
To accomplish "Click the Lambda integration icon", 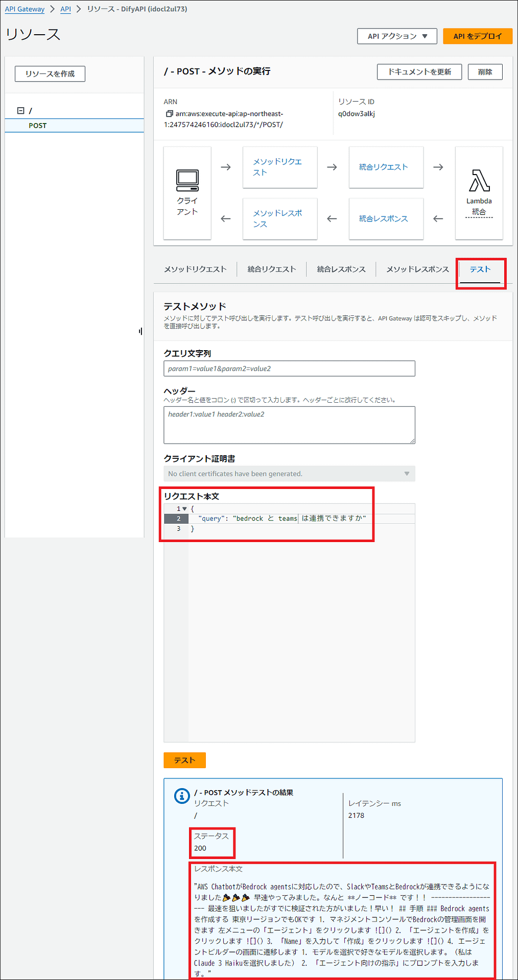I will [x=479, y=181].
